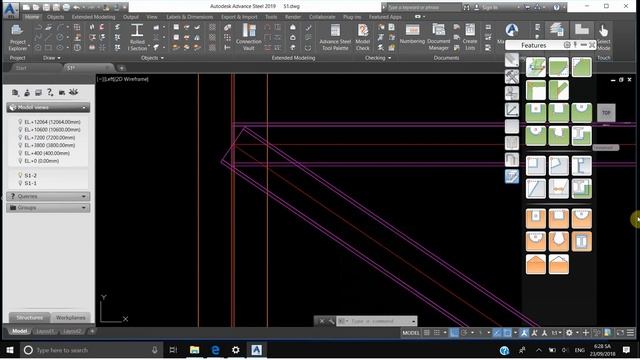Open the Project Explorer
Image resolution: width=640 pixels, height=360 pixels.
click(18, 38)
